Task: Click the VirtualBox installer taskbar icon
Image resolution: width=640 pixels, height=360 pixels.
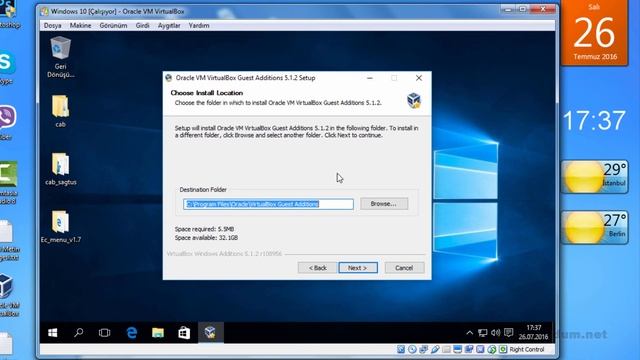Action: pyautogui.click(x=210, y=333)
